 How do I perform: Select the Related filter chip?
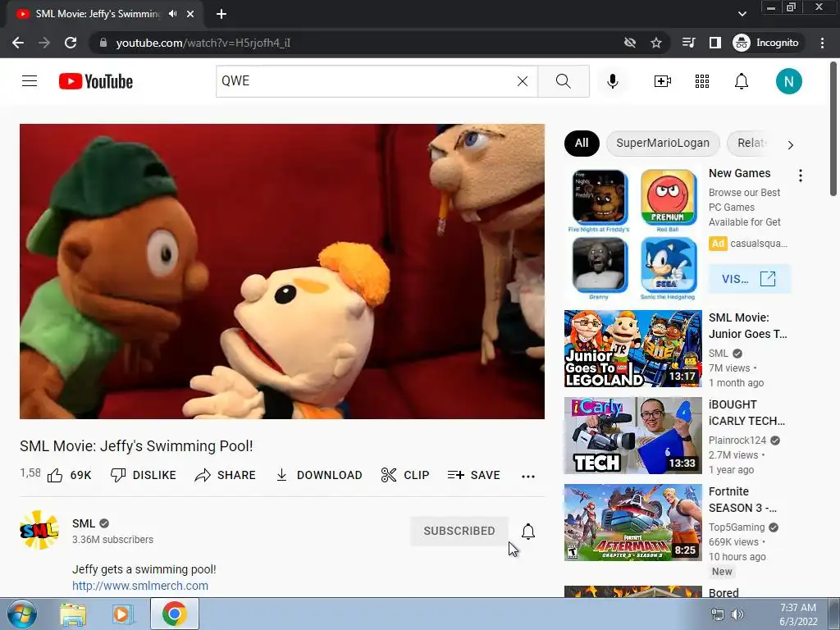(750, 143)
